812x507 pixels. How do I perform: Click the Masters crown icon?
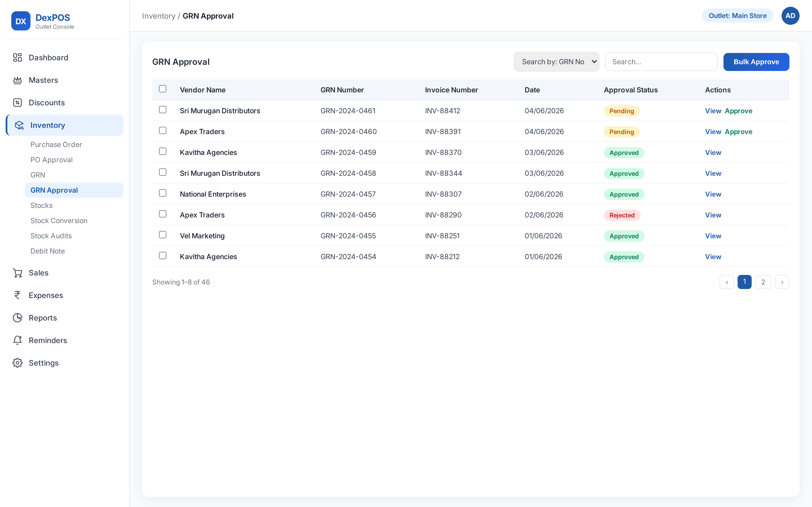click(x=17, y=80)
